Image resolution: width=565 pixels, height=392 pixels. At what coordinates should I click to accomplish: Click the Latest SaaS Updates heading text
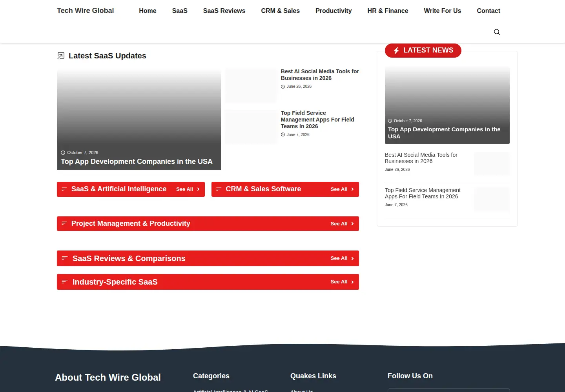108,56
